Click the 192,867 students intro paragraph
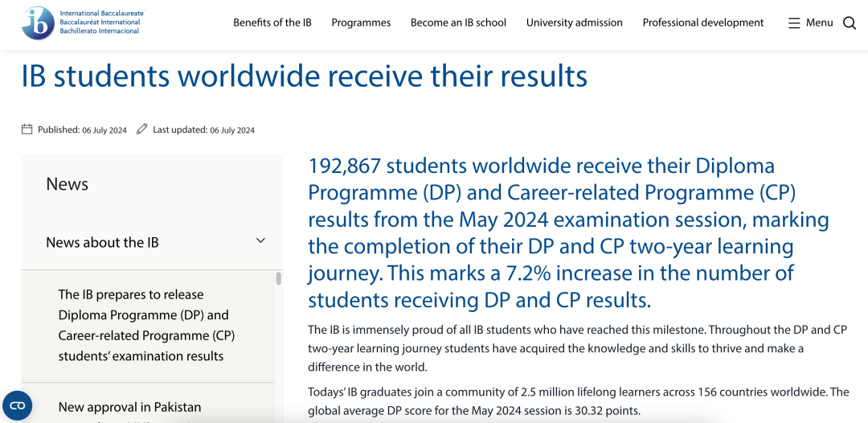 (x=568, y=232)
